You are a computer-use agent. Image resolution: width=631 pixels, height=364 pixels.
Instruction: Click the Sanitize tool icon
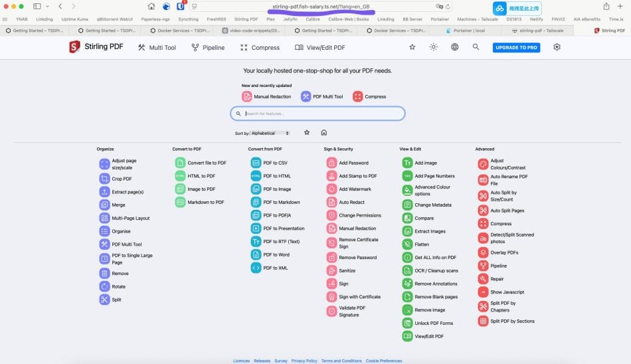(x=331, y=270)
